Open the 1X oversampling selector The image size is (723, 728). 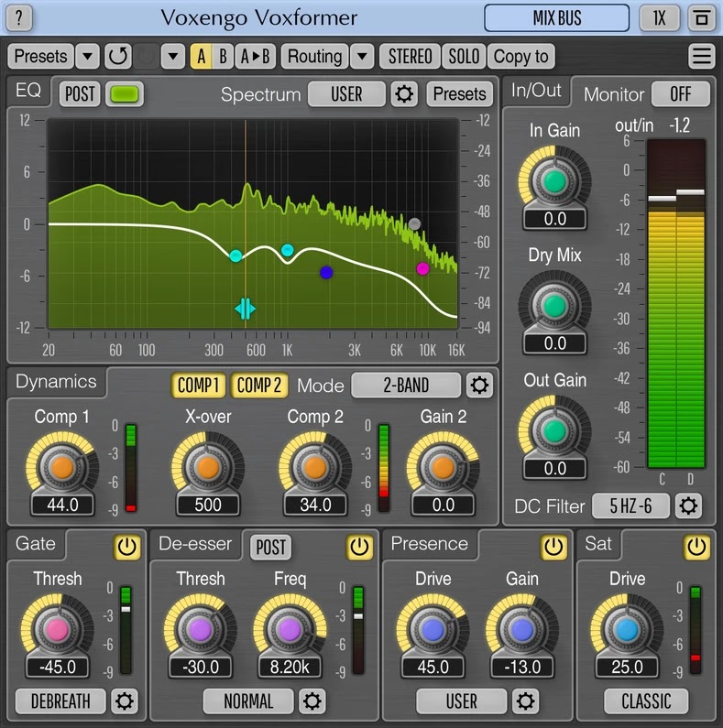660,18
